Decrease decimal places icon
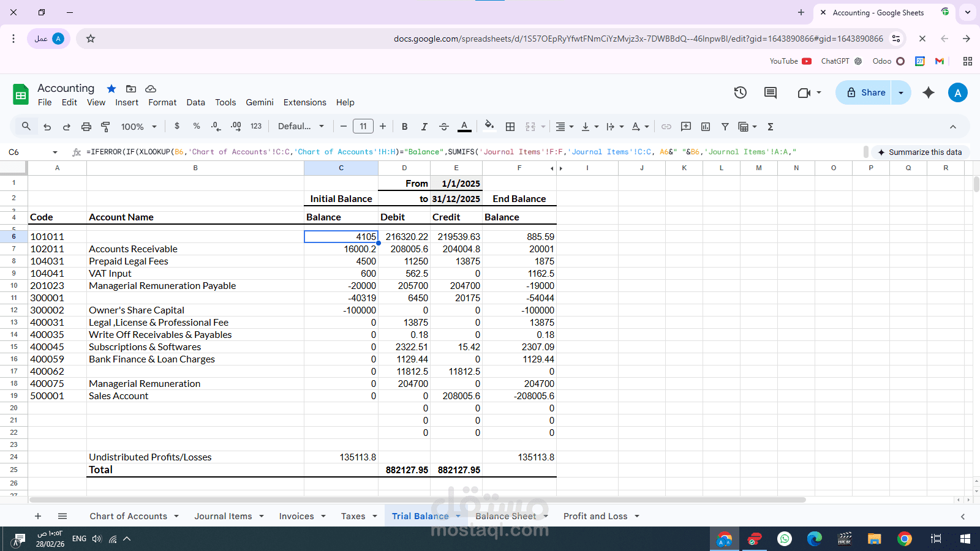 click(x=216, y=126)
